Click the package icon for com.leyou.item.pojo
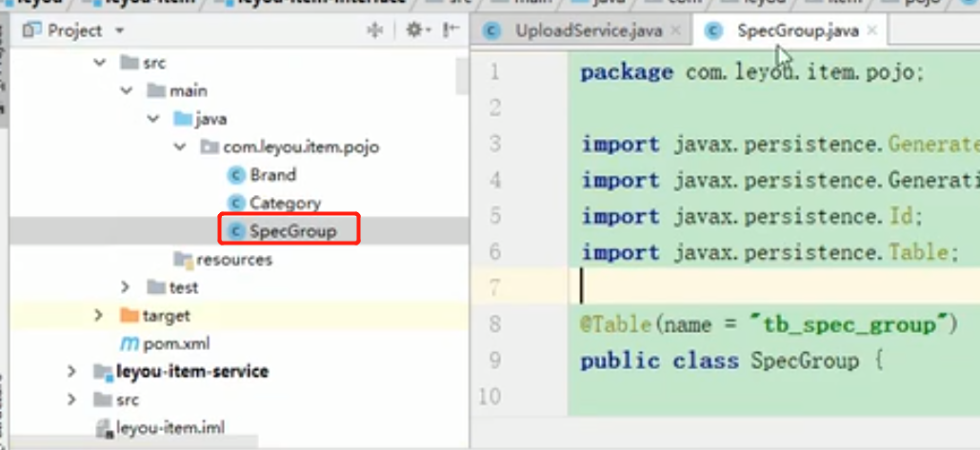 (x=210, y=147)
